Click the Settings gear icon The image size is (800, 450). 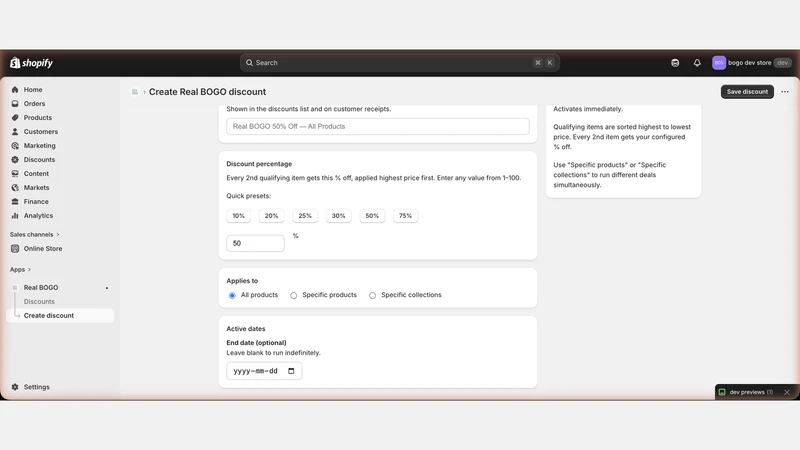coord(15,387)
